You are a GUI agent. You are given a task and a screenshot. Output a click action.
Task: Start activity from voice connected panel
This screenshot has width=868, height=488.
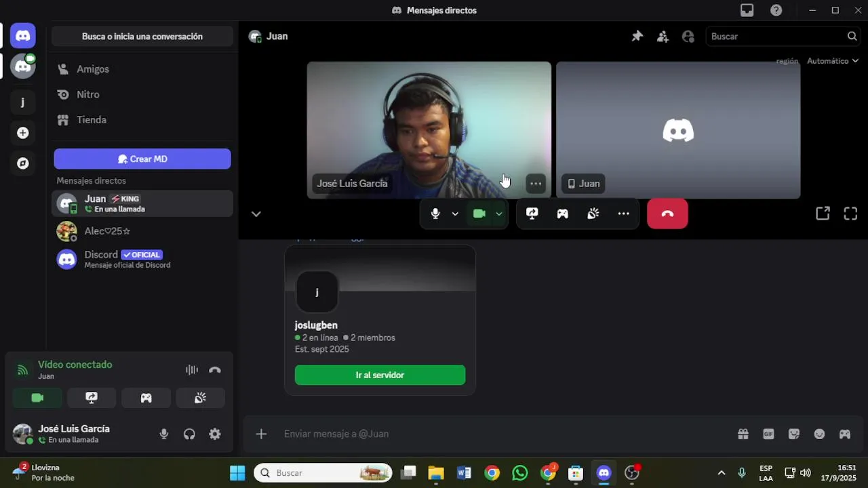(146, 398)
